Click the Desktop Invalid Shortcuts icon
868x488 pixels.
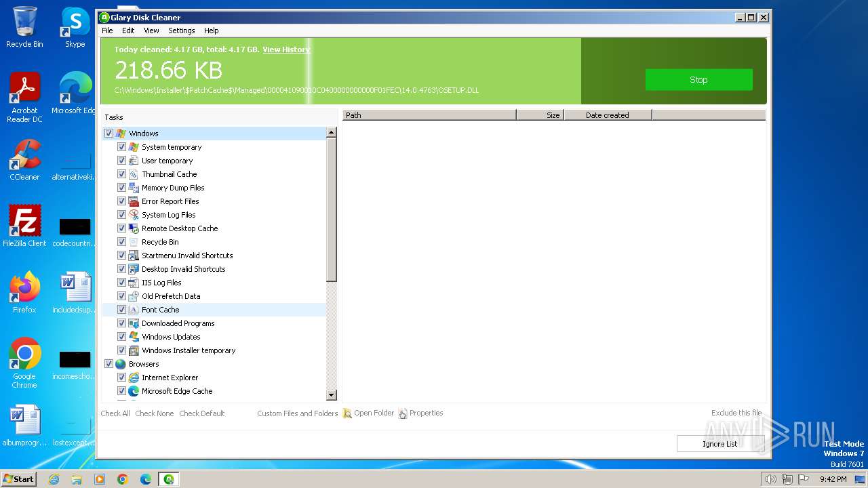134,269
